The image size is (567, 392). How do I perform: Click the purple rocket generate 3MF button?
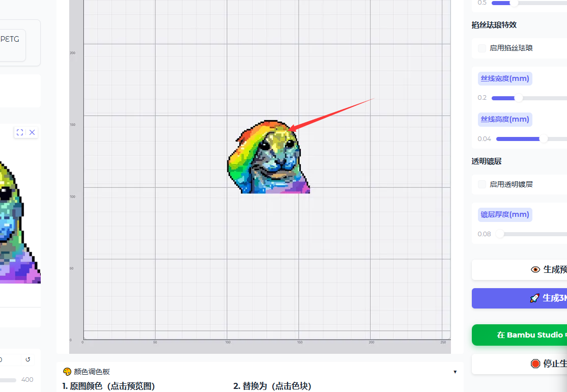coord(520,298)
